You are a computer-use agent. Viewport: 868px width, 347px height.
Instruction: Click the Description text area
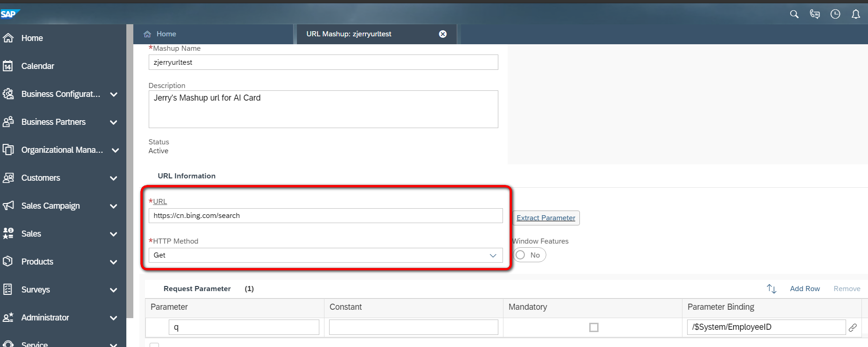point(323,109)
